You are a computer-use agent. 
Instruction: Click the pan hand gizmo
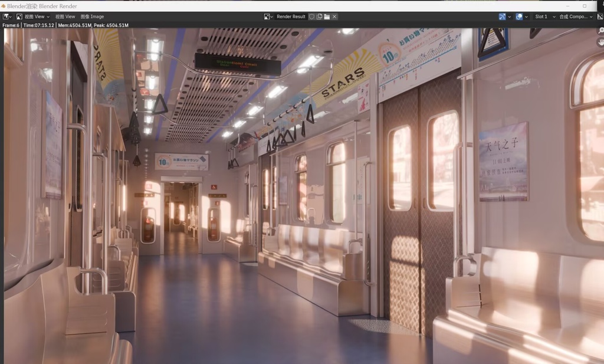click(600, 42)
